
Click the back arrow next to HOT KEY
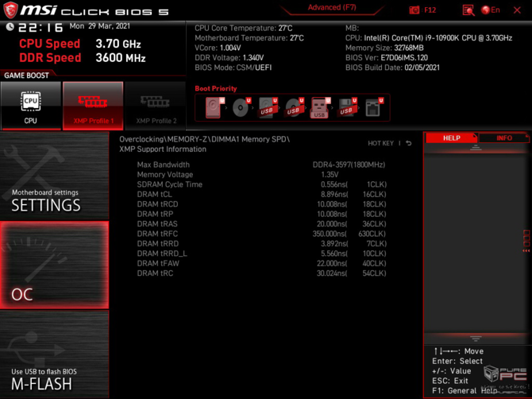(x=409, y=143)
